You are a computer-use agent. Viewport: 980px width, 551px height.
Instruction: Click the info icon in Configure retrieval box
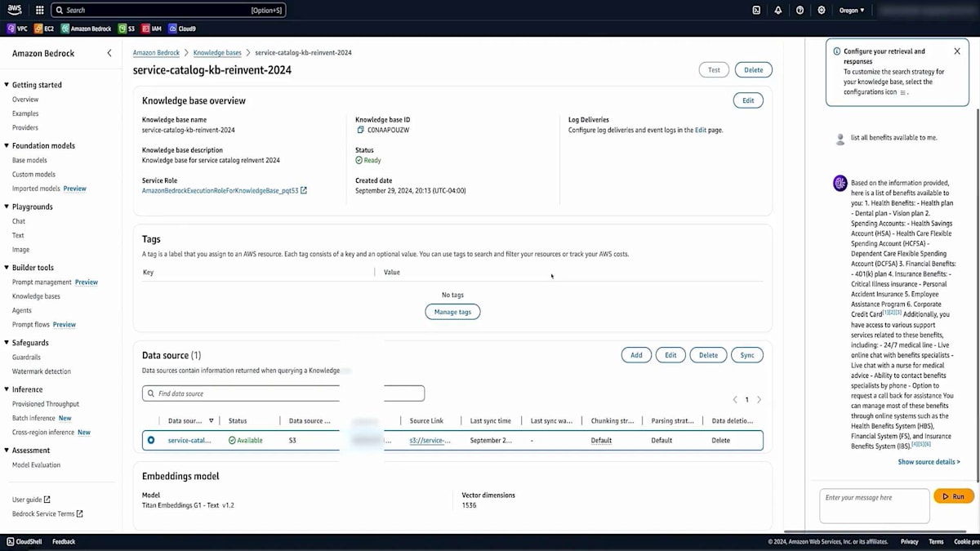pyautogui.click(x=836, y=51)
